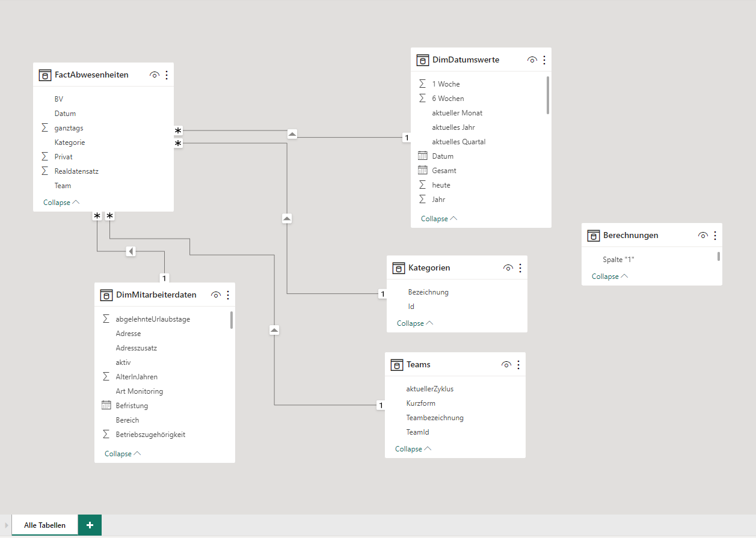Open more options for Teams table
Screen dimensions: 756x538
(518, 365)
